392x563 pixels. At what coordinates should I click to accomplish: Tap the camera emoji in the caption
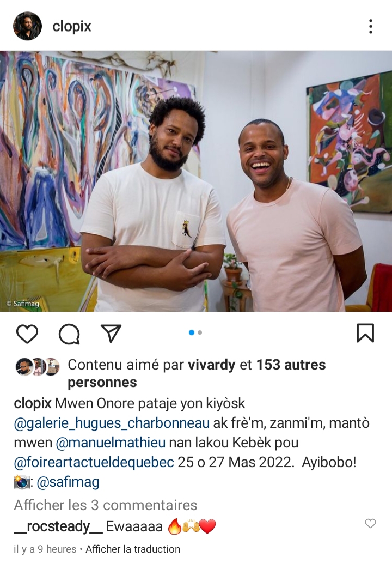22,482
